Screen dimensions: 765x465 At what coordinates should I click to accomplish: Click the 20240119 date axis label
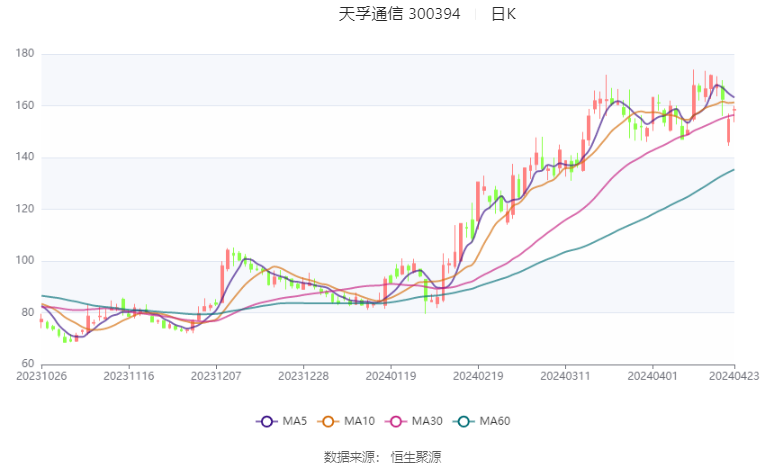[x=391, y=376]
